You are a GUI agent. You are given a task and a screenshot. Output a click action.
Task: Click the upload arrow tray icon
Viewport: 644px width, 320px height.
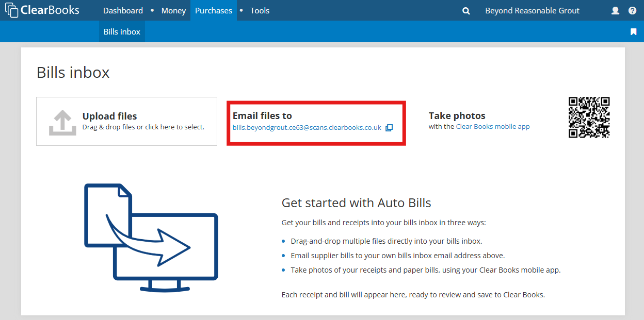(62, 122)
